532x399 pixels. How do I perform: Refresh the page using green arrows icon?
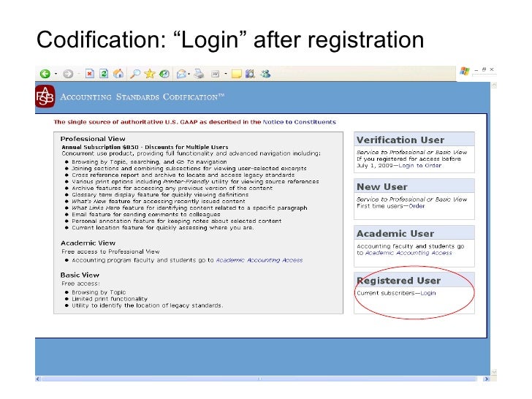coord(104,74)
